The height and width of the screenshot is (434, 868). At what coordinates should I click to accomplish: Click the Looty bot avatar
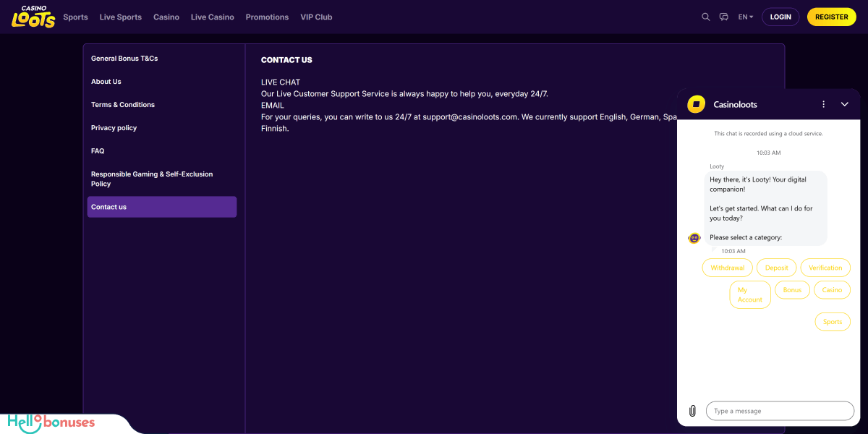(x=694, y=238)
